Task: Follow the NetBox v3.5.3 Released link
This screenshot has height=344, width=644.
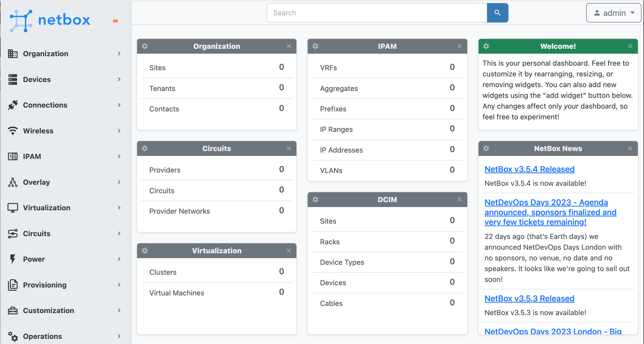Action: 529,298
